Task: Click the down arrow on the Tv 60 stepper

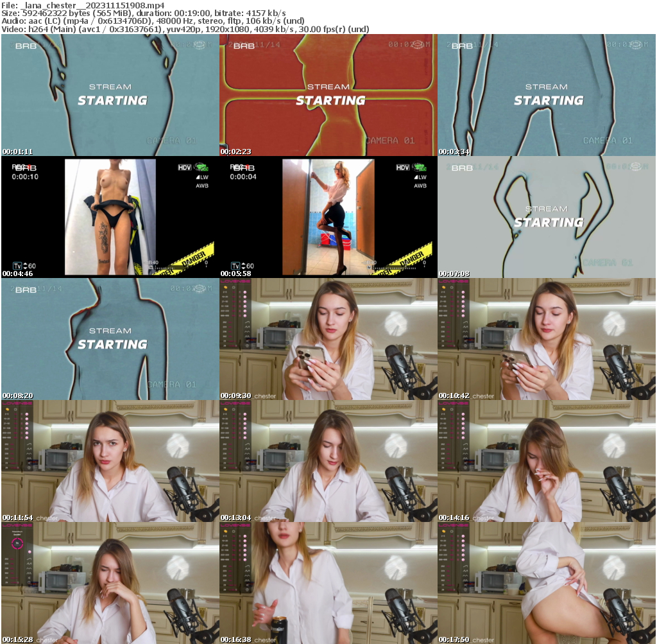Action: 244,268
